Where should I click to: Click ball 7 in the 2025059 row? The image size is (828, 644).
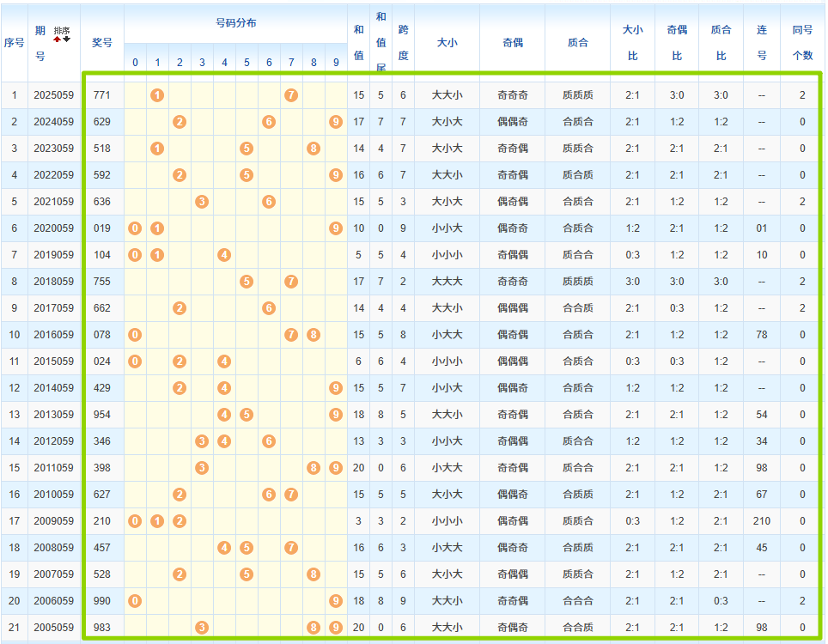(x=291, y=94)
